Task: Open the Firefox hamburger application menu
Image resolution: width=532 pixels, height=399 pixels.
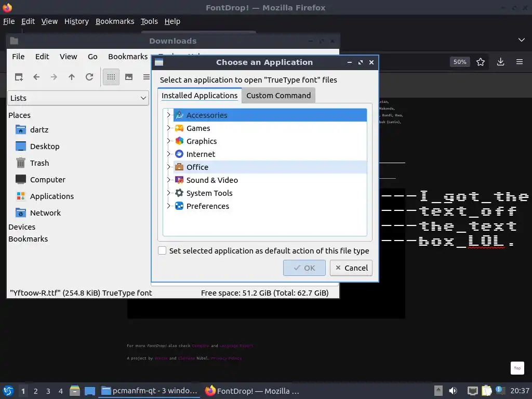Action: (x=520, y=62)
